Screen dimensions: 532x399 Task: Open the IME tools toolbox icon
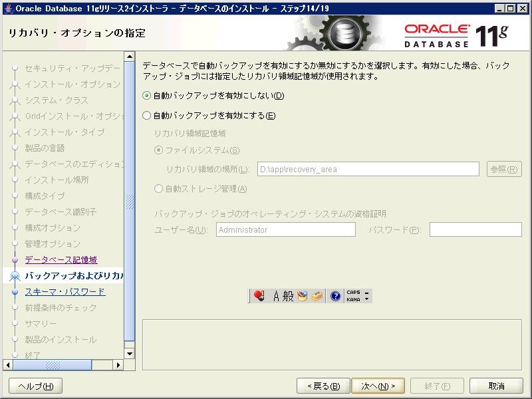[317, 297]
